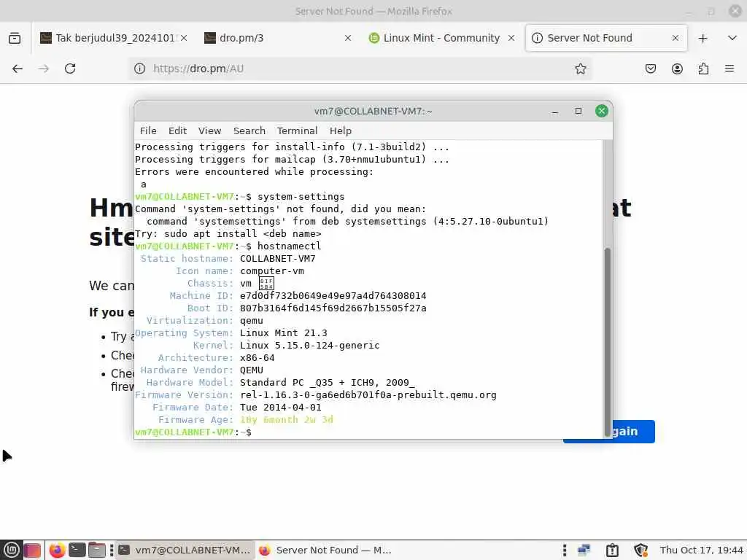Click the hostnamectl command text

[x=289, y=246]
